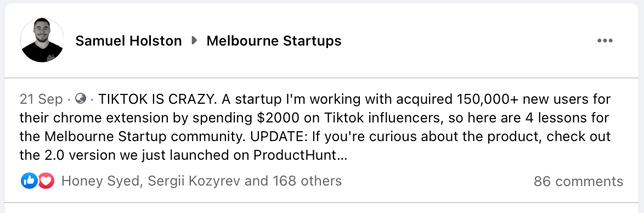Click the red Love heart reaction icon

click(x=47, y=181)
